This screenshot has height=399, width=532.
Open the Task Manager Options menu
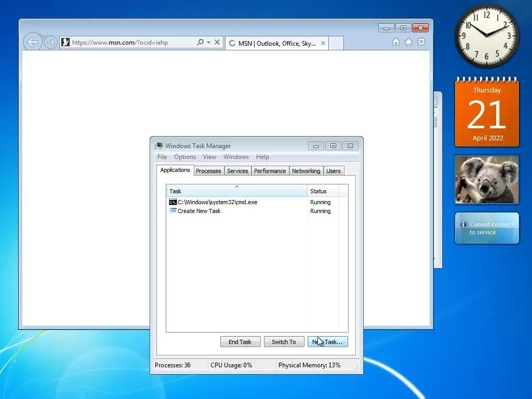(185, 157)
